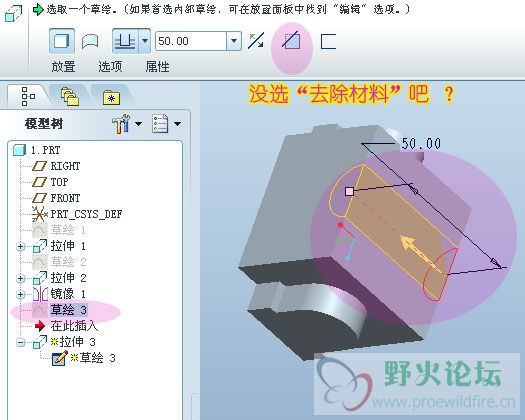Switch to the Model Tree tab

tap(28, 96)
